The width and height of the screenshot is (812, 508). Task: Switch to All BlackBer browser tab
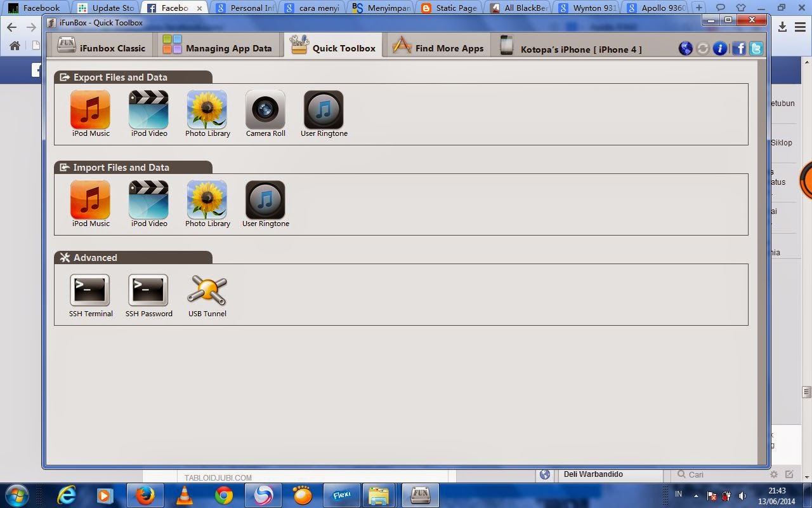[x=519, y=8]
